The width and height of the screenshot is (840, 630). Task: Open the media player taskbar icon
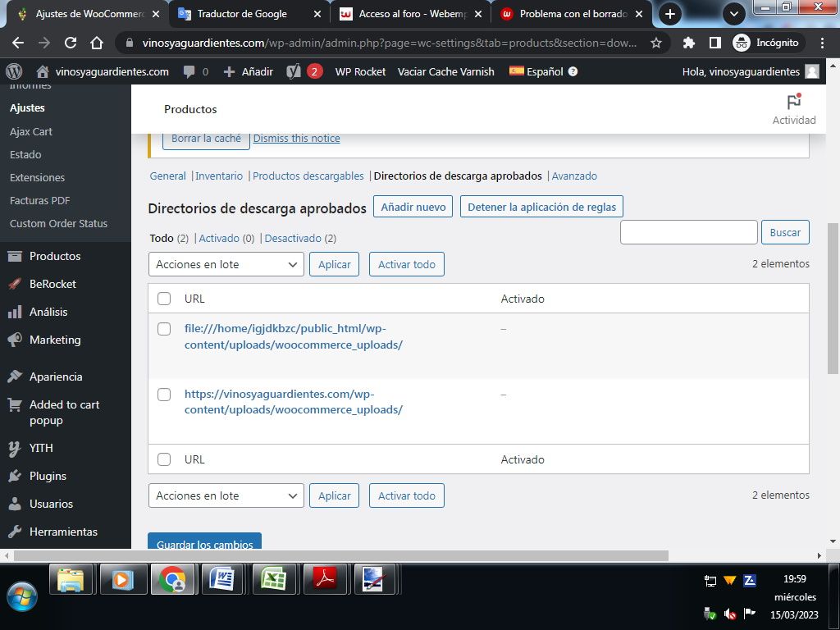click(122, 580)
